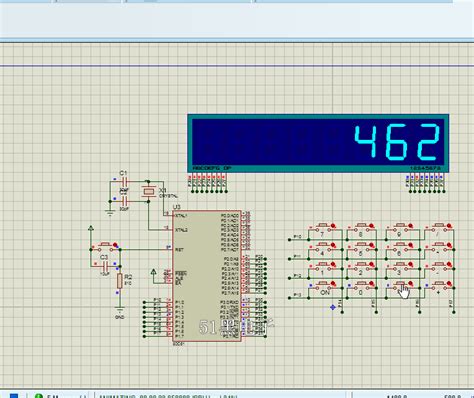Viewport: 474px width, 398px height.
Task: Select the C1 capacitor component
Action: coord(124,182)
